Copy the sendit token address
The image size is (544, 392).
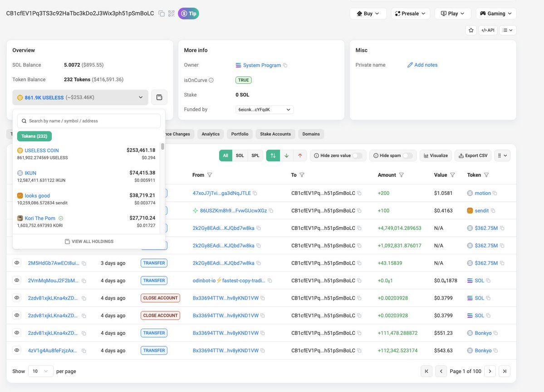[x=493, y=211]
